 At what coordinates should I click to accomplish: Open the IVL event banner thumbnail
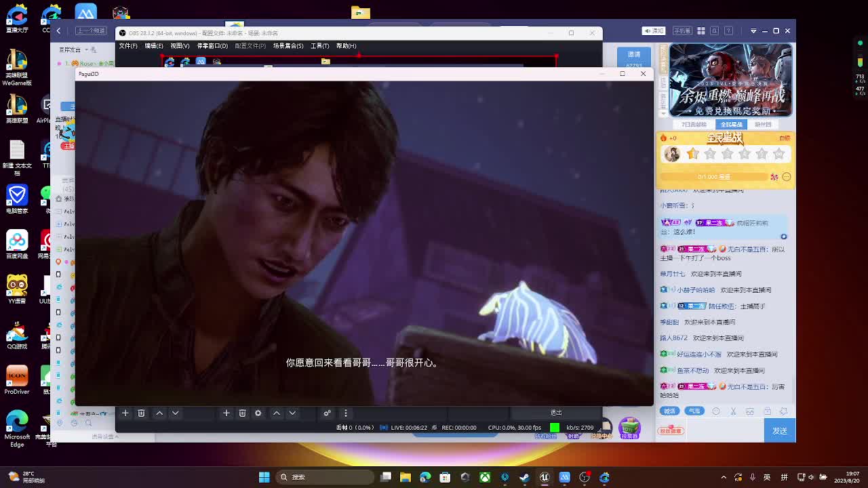click(x=730, y=80)
